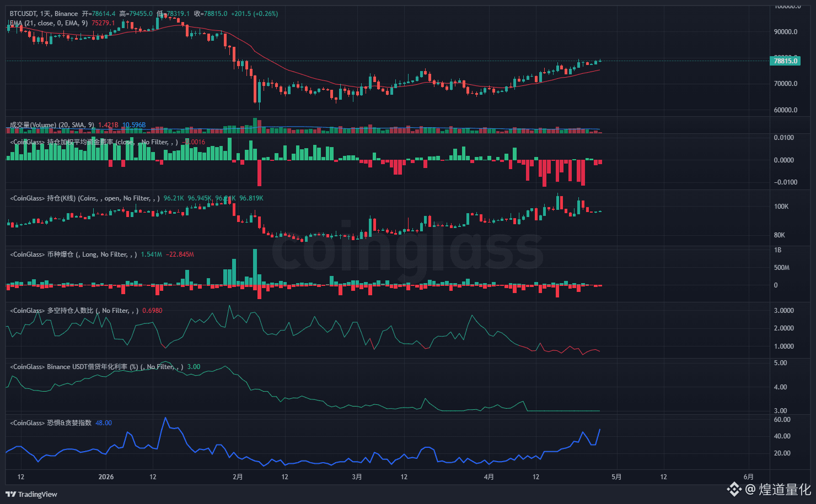The image size is (816, 504).
Task: Click the 2026 label on time axis
Action: click(x=106, y=477)
